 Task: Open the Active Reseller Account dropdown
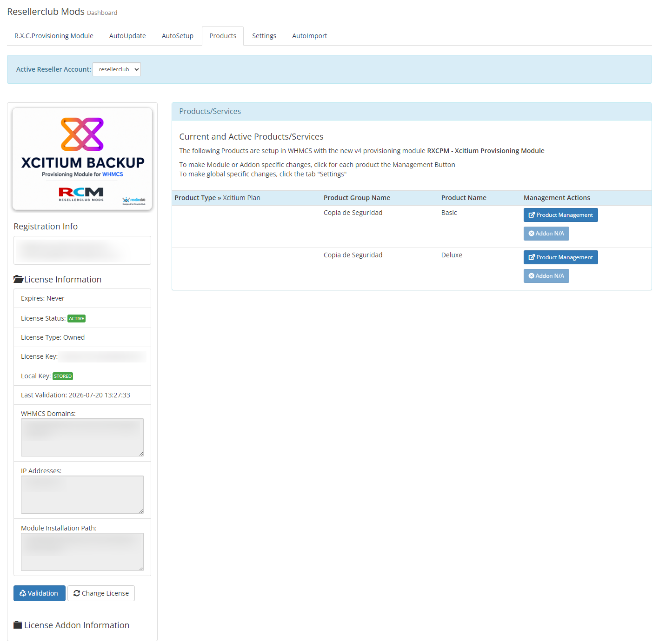[x=117, y=69]
